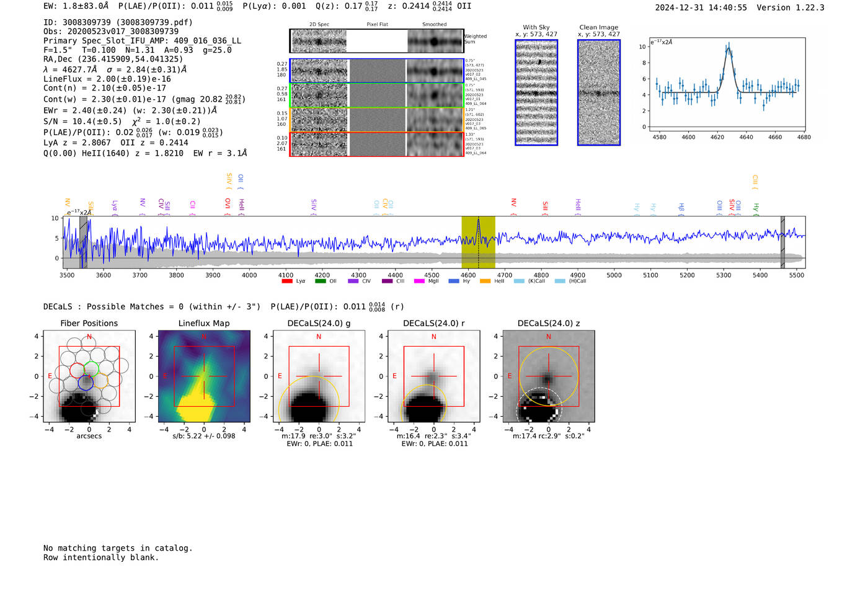
Task: Click the s/b: 5.22 +/- 0.098 caption
Action: (204, 436)
